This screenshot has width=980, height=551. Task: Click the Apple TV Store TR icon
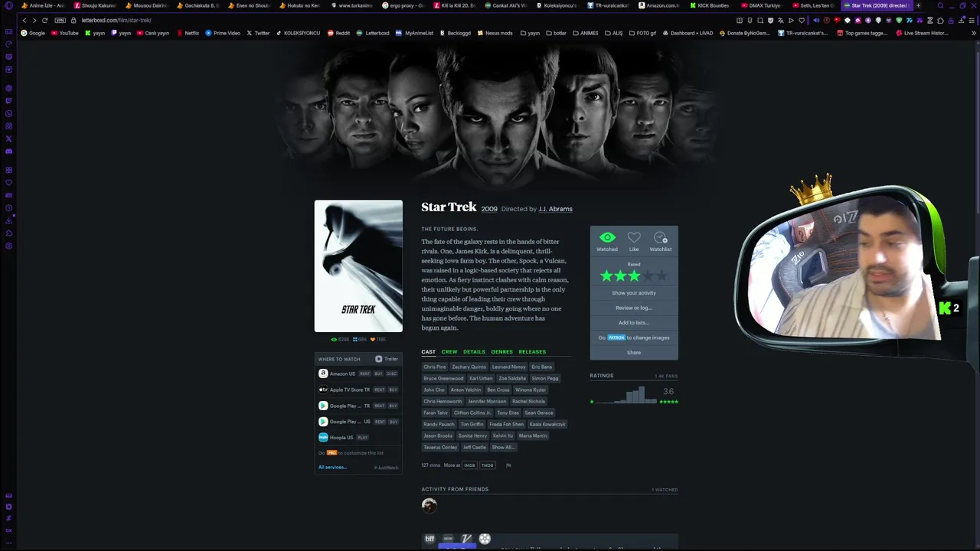point(323,390)
